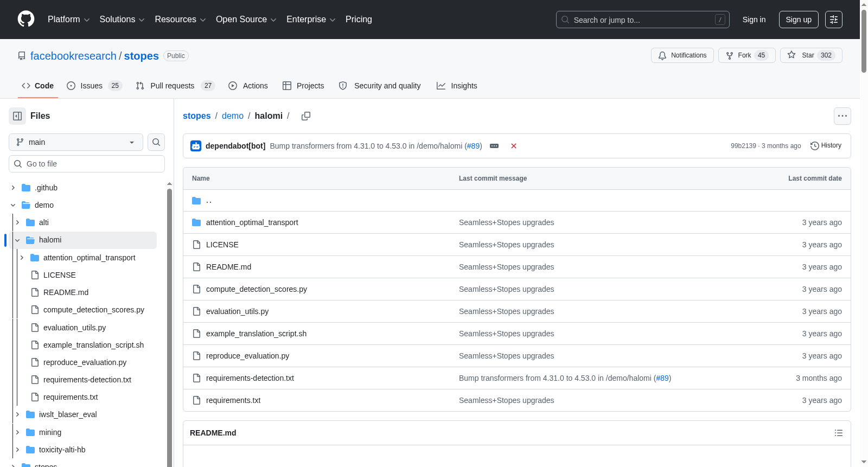Copy the halomi path to clipboard

306,116
